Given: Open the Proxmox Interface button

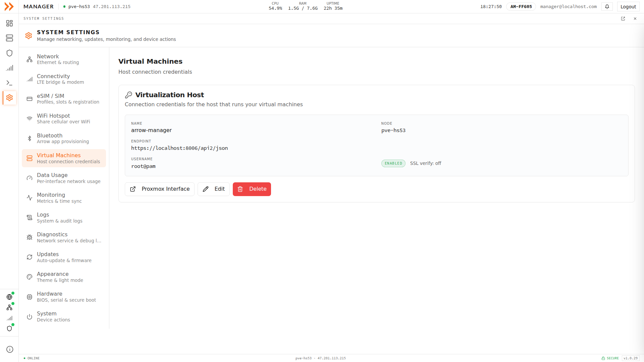Looking at the screenshot, I should [160, 189].
